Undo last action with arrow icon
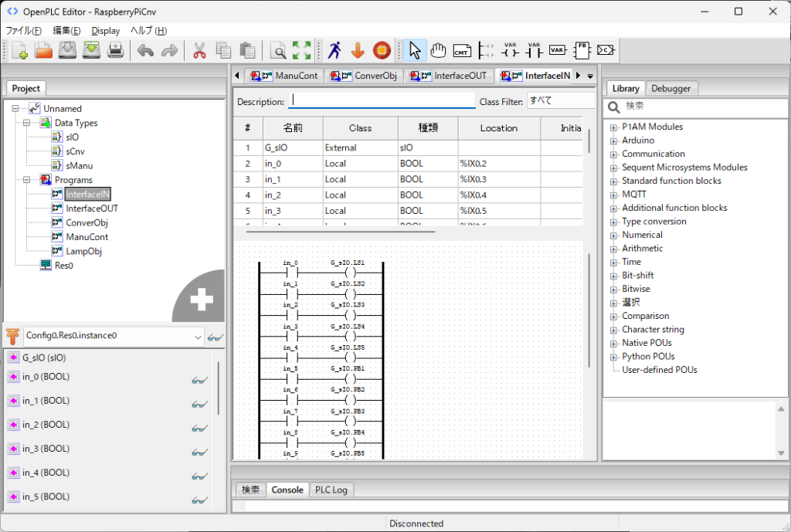The height and width of the screenshot is (532, 791). point(145,50)
